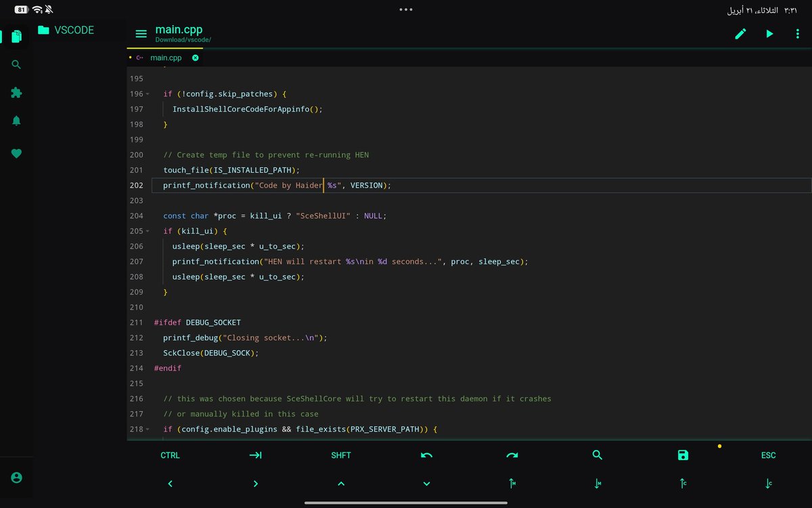The width and height of the screenshot is (812, 508).
Task: Undo the last edit
Action: [426, 455]
